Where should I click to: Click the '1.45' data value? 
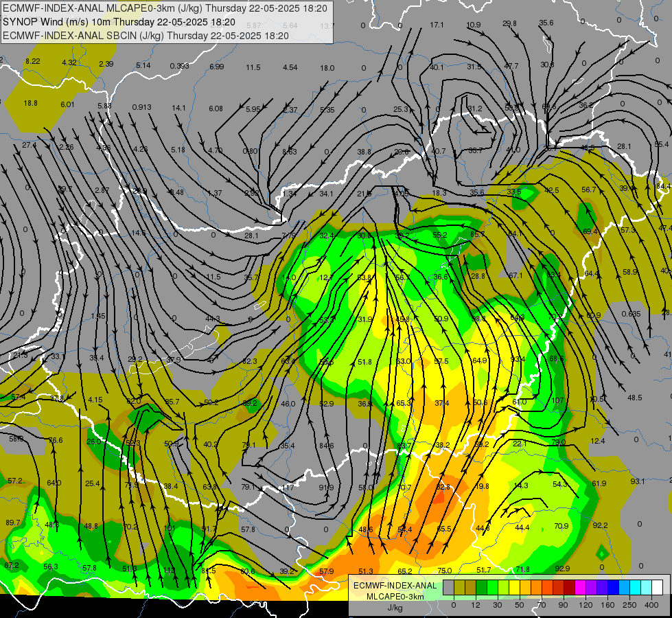pos(97,316)
